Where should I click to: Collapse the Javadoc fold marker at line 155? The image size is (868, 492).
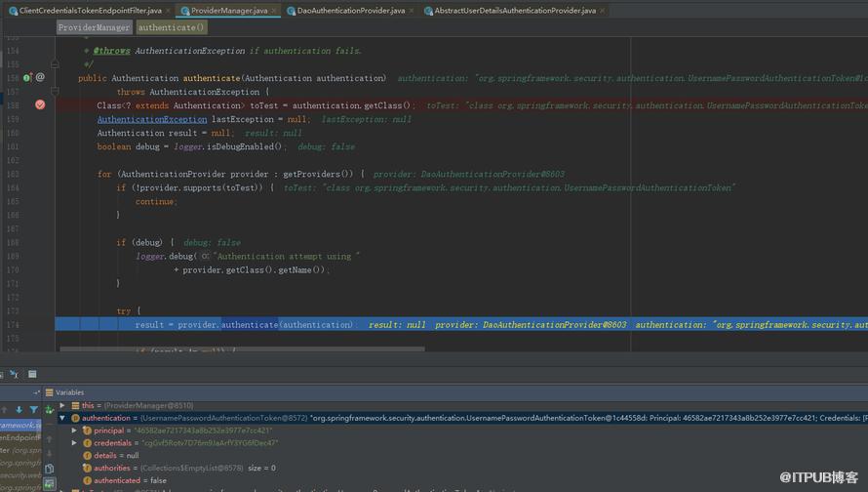pyautogui.click(x=55, y=64)
